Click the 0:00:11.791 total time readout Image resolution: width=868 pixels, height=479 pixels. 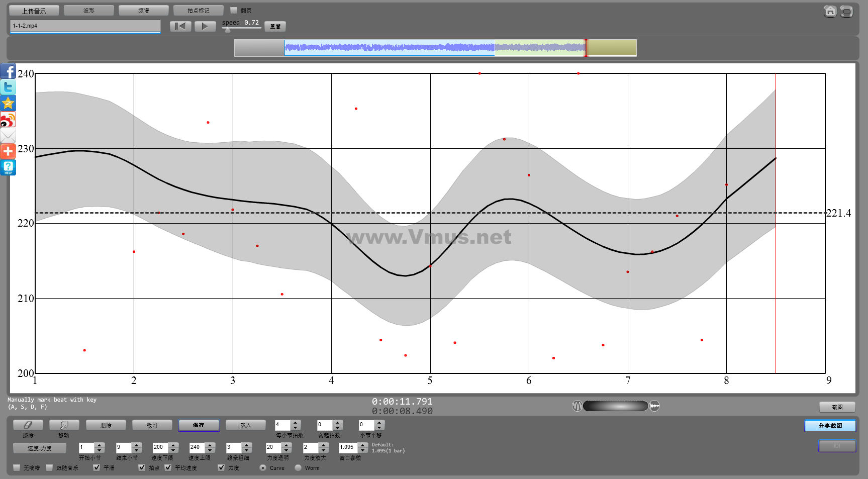[402, 402]
